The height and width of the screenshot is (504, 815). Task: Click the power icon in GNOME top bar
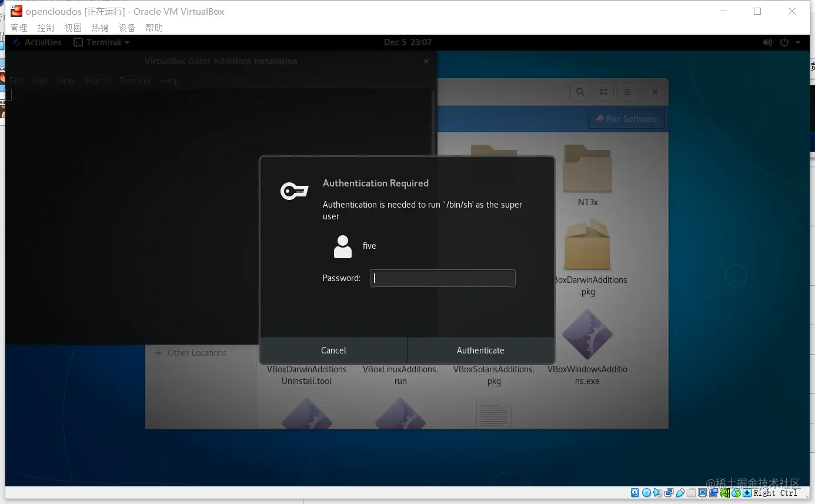click(784, 42)
